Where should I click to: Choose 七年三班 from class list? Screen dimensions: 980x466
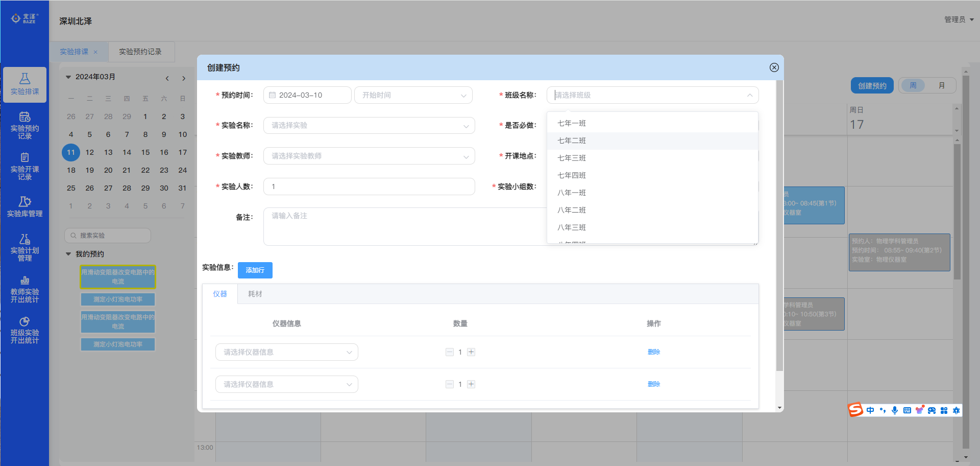pyautogui.click(x=572, y=158)
